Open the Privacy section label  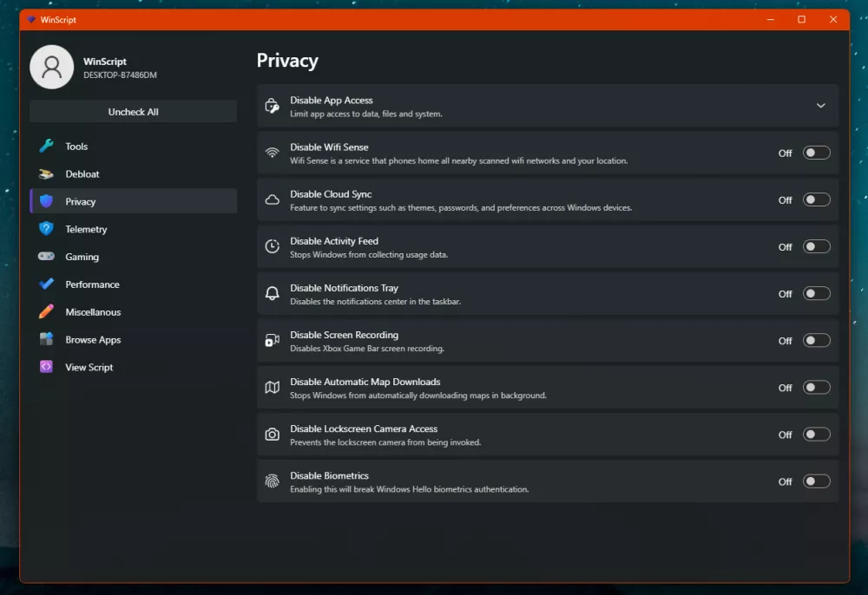tap(81, 202)
